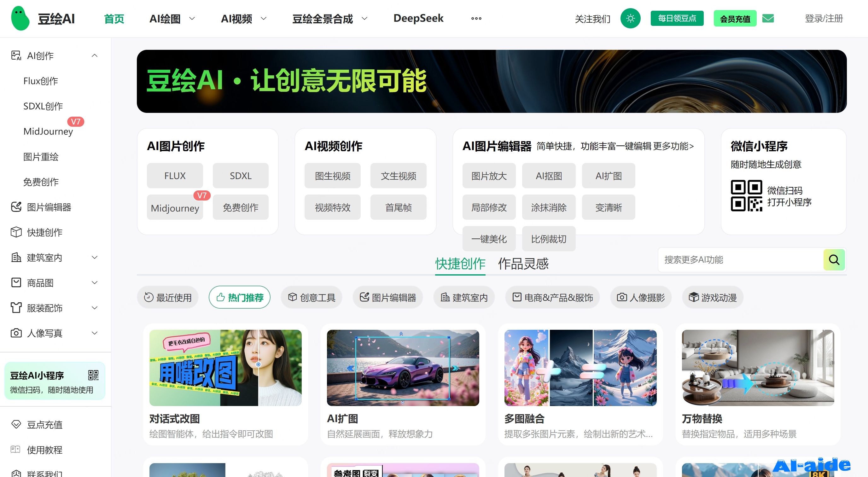The width and height of the screenshot is (868, 477).
Task: Switch to the 作品灵感 tab
Action: point(523,264)
